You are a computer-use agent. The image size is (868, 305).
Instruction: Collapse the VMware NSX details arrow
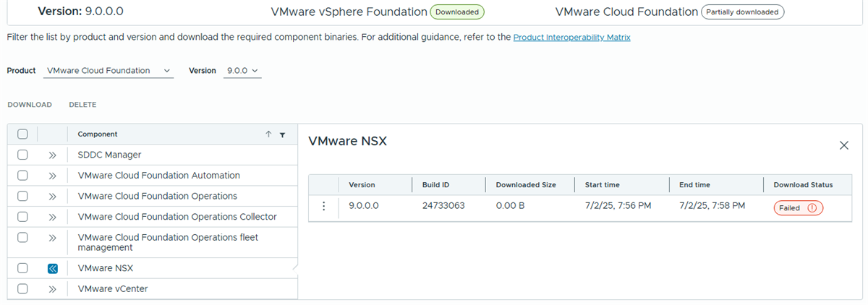tap(52, 268)
